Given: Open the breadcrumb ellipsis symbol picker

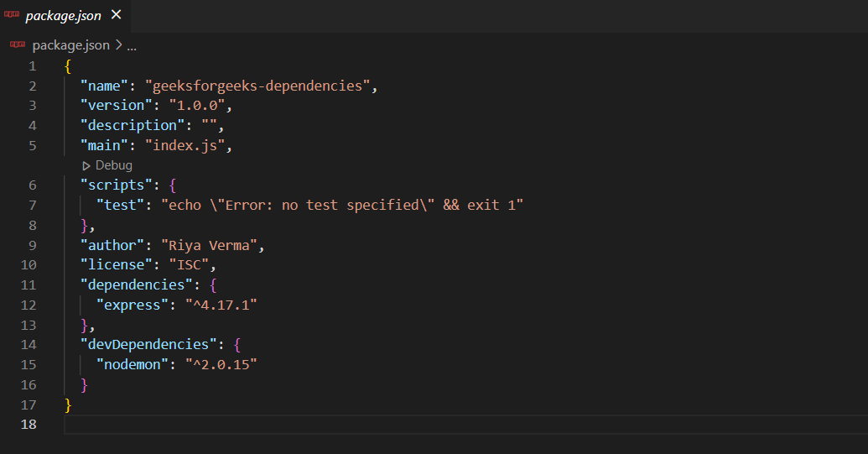Looking at the screenshot, I should (131, 45).
